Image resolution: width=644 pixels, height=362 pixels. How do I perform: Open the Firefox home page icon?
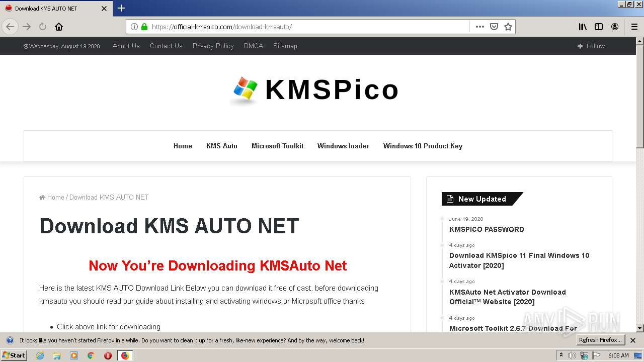coord(59,27)
